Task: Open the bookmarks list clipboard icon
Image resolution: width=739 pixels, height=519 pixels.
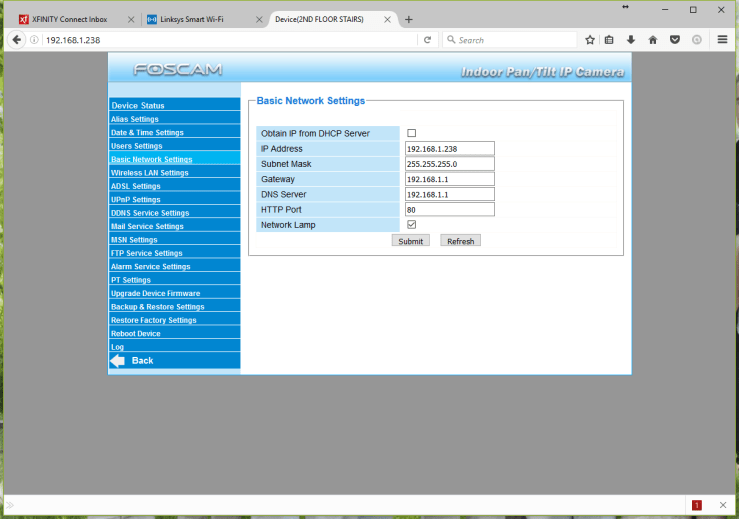Action: [610, 40]
